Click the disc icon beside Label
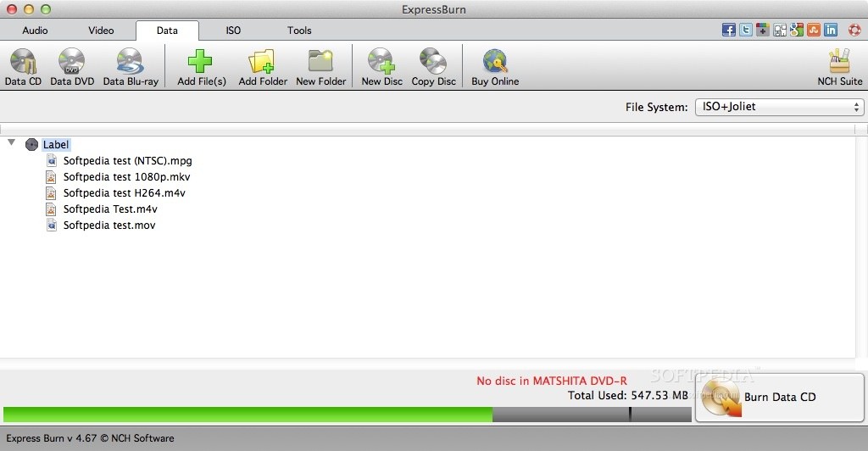This screenshot has width=868, height=451. (31, 144)
